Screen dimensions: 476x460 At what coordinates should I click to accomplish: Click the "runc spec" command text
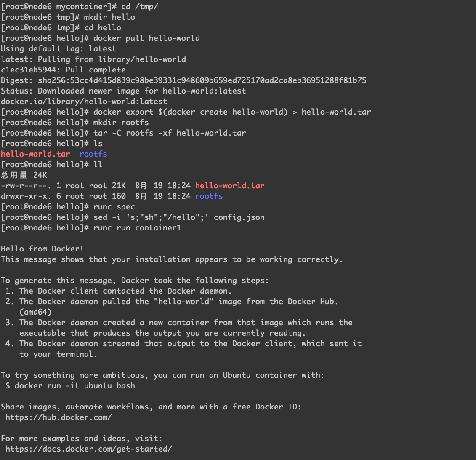[114, 207]
